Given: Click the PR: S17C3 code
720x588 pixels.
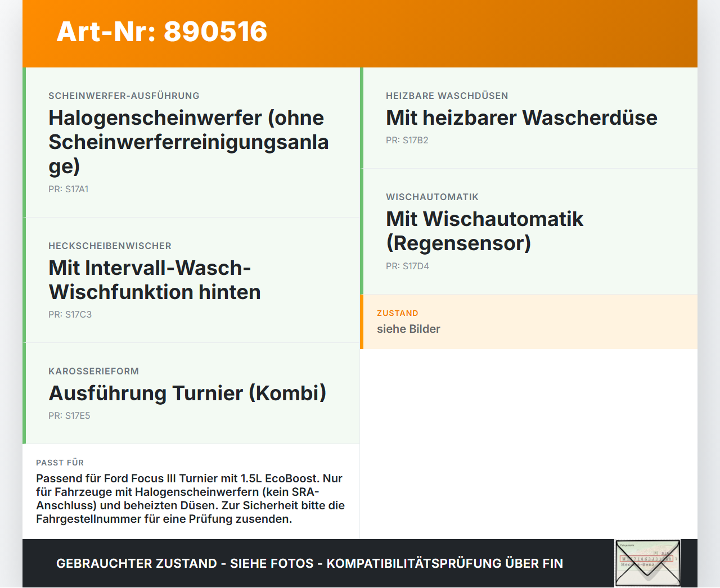Looking at the screenshot, I should click(x=70, y=315).
